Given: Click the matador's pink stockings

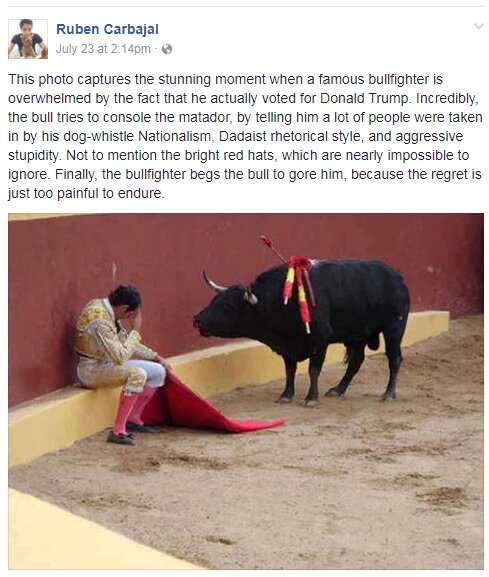Looking at the screenshot, I should point(131,410).
